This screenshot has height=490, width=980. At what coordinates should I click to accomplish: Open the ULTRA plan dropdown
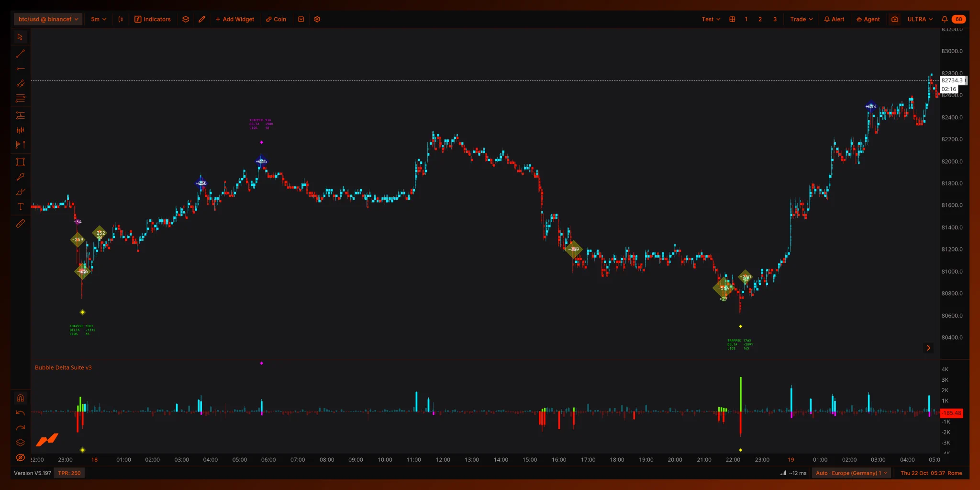pos(920,19)
